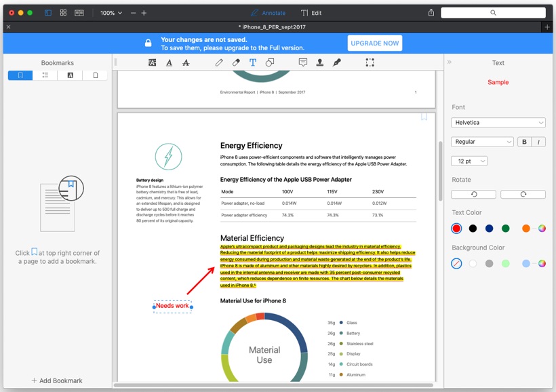The height and width of the screenshot is (392, 556).
Task: Click the zoom out minus icon
Action: click(134, 13)
